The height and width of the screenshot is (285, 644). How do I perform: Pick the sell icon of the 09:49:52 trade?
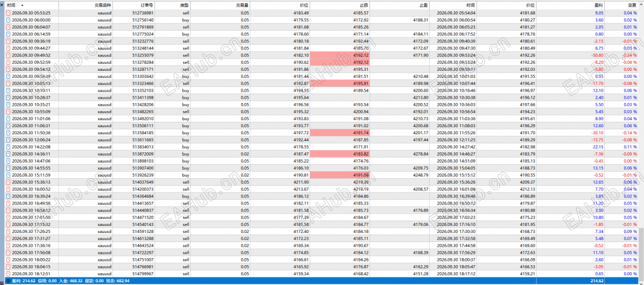[x=9, y=55]
